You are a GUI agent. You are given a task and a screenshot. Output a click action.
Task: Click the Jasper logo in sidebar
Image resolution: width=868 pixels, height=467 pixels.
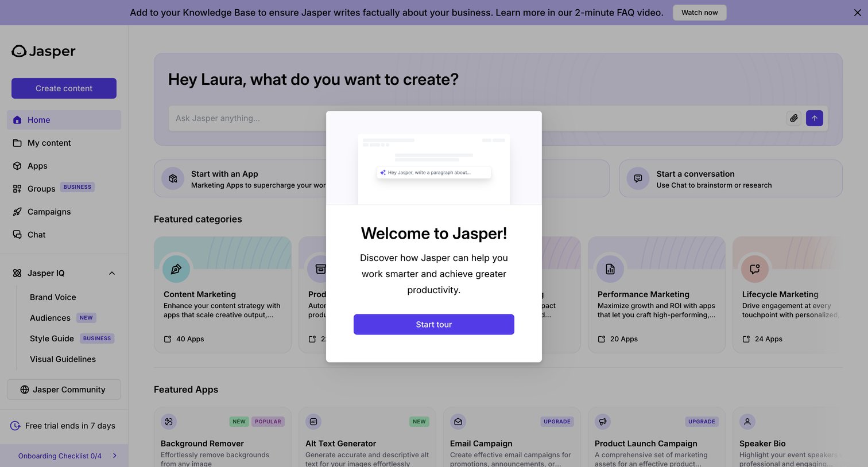[44, 51]
